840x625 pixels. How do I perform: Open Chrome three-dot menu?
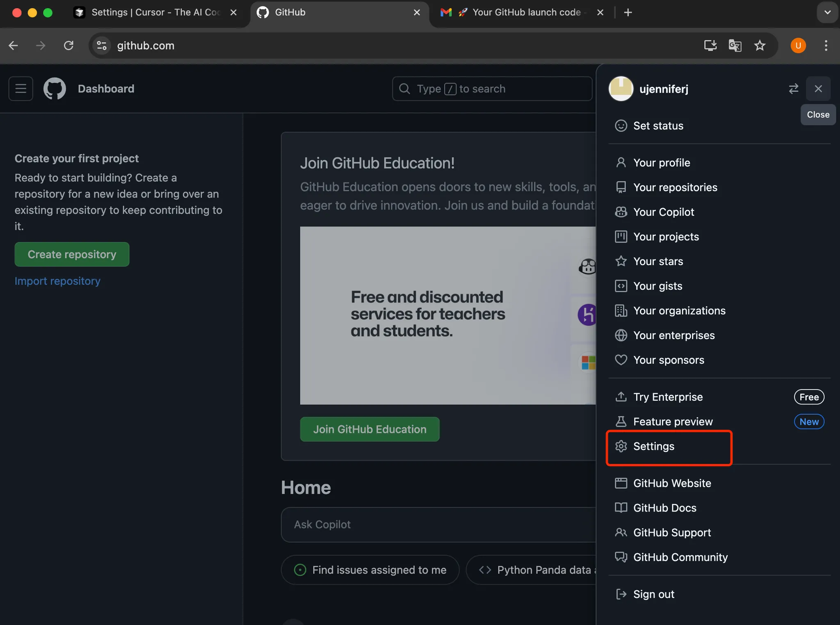(826, 46)
